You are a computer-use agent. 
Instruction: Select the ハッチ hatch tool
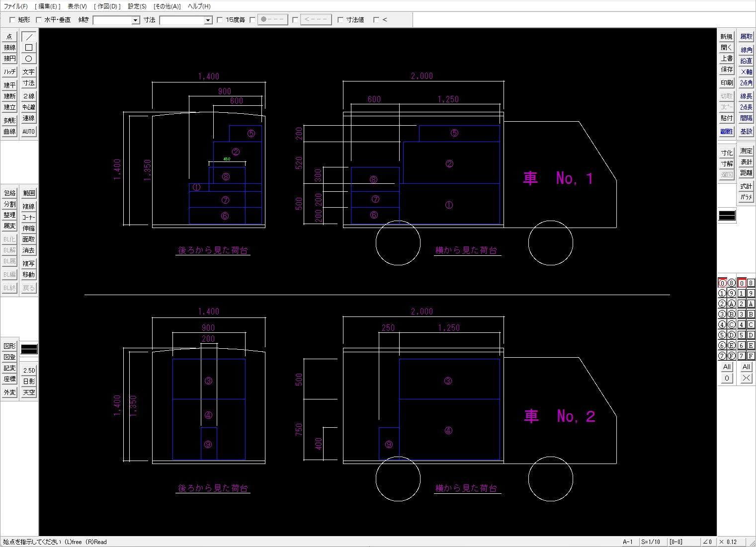pos(9,72)
